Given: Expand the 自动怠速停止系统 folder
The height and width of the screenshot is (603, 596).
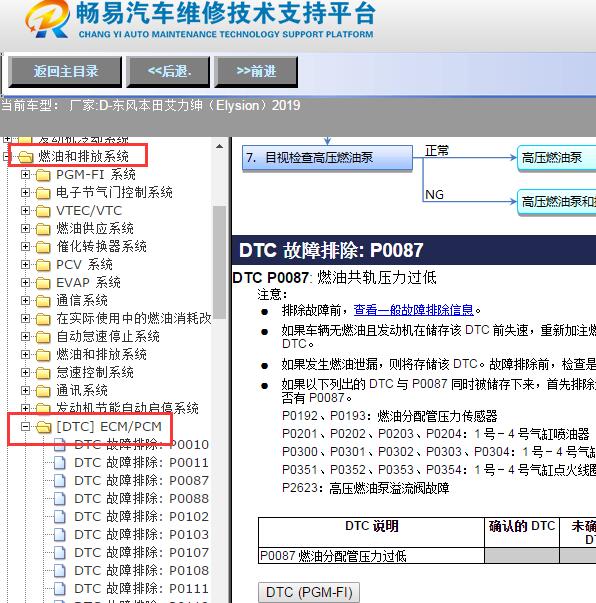Looking at the screenshot, I should (25, 336).
